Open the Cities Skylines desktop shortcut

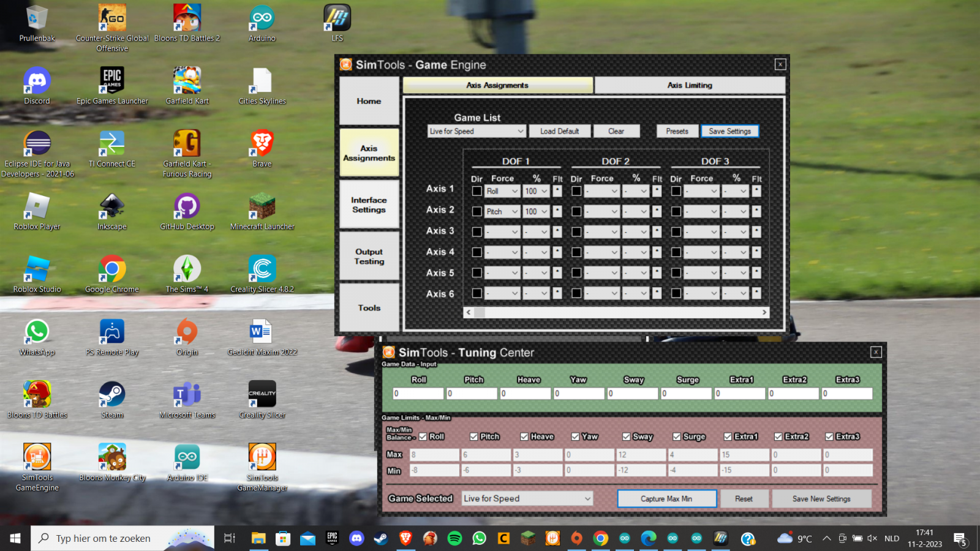pyautogui.click(x=262, y=86)
